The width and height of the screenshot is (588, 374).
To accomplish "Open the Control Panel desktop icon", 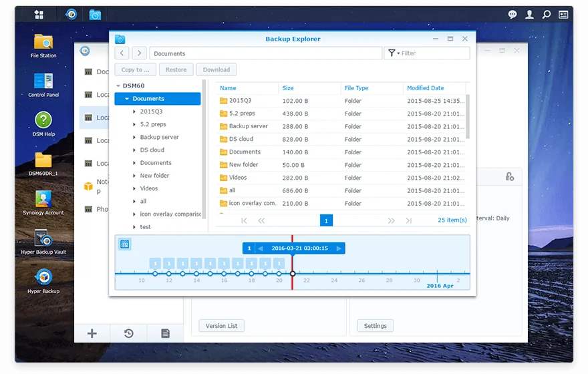I will [43, 81].
